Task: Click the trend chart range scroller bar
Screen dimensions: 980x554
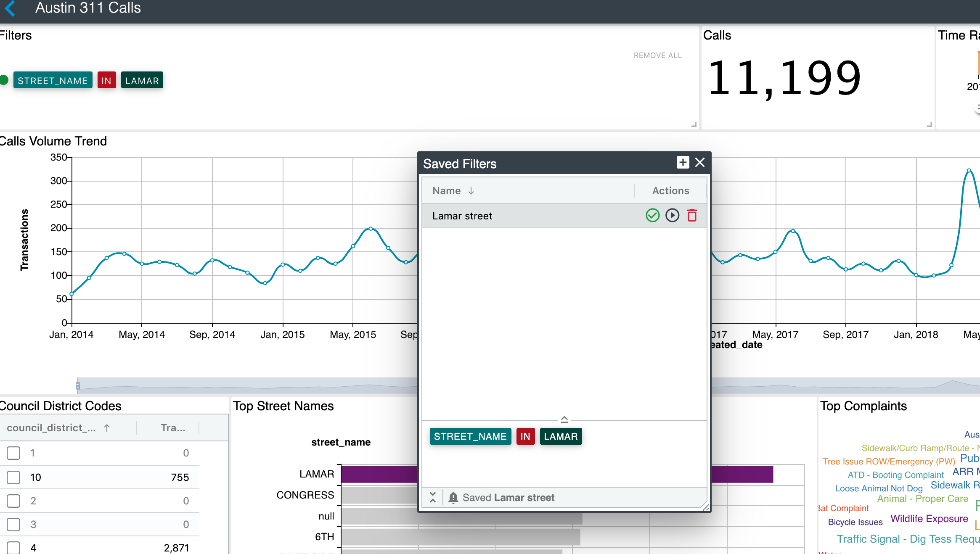Action: (248, 385)
